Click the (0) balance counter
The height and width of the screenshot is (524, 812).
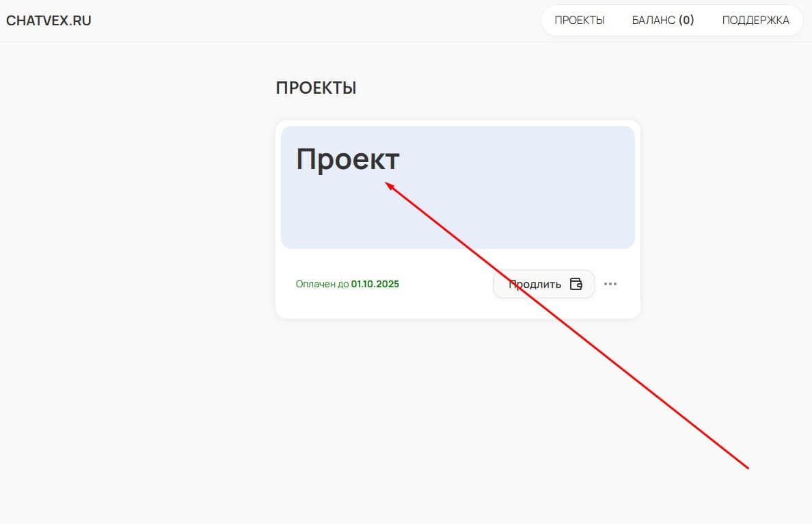click(686, 21)
